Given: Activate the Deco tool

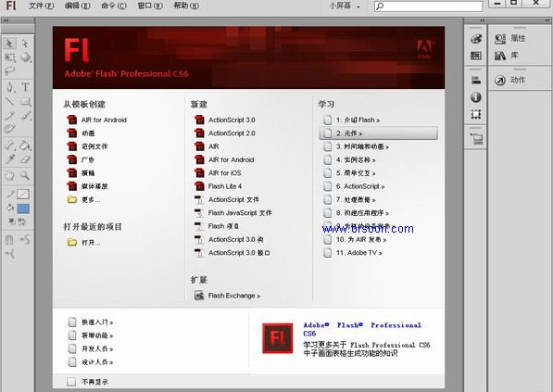Looking at the screenshot, I should [9, 129].
